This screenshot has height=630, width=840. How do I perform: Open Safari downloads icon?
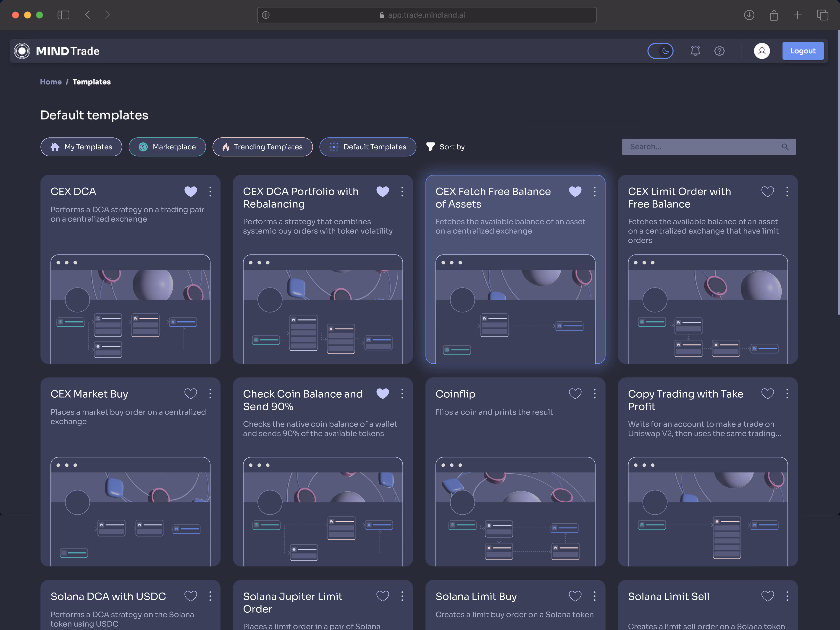749,15
